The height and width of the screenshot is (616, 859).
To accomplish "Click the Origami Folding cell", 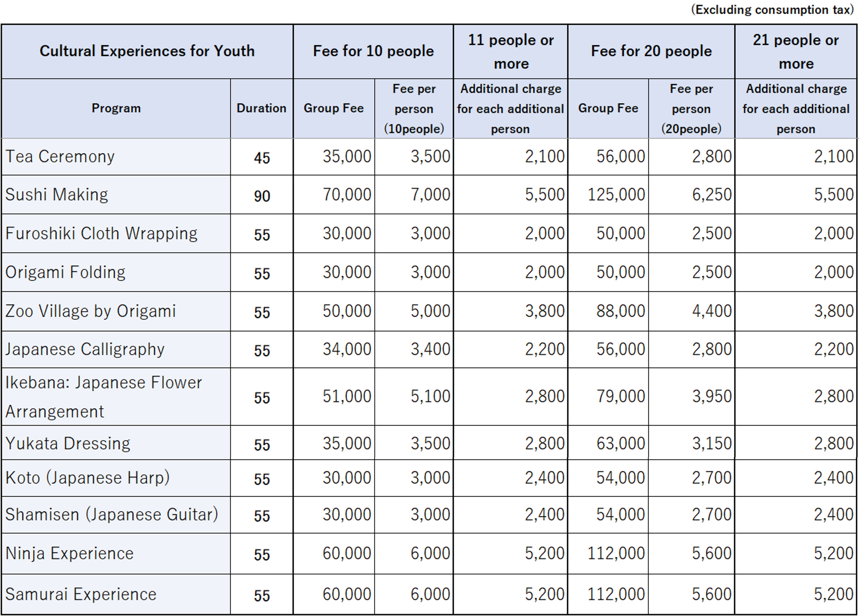I will click(116, 272).
